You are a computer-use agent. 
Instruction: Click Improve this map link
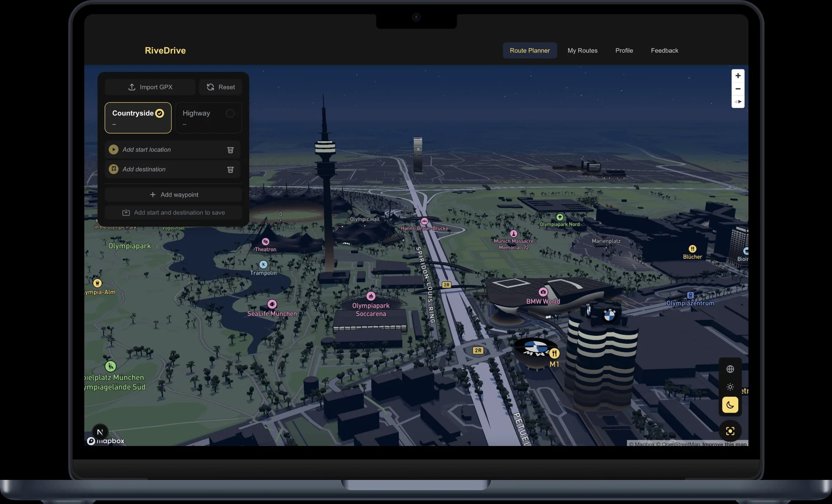(x=724, y=444)
